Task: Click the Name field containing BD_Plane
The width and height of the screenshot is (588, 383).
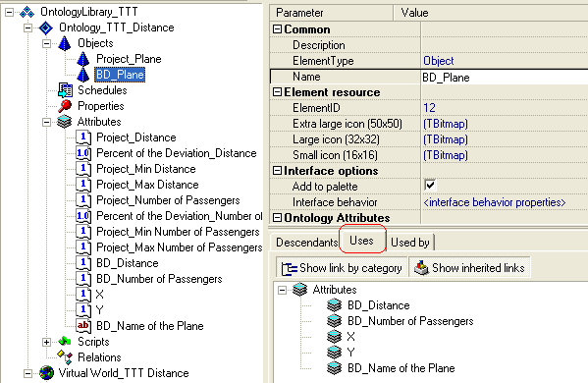Action: [505, 78]
